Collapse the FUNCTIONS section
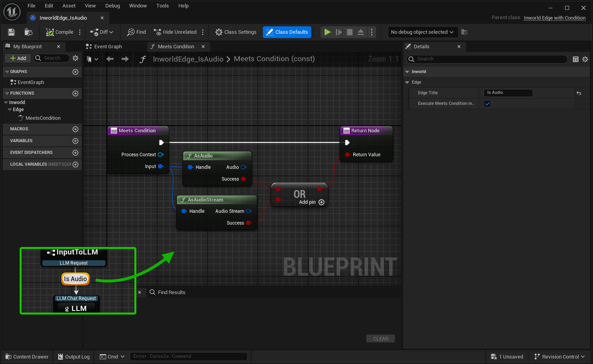The width and height of the screenshot is (593, 364). 7,93
